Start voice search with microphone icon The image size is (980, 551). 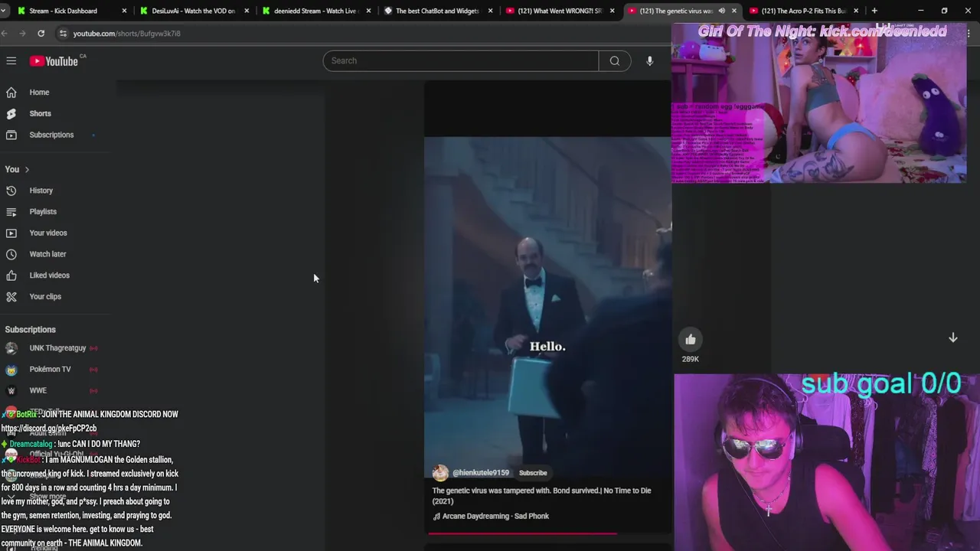(x=649, y=60)
